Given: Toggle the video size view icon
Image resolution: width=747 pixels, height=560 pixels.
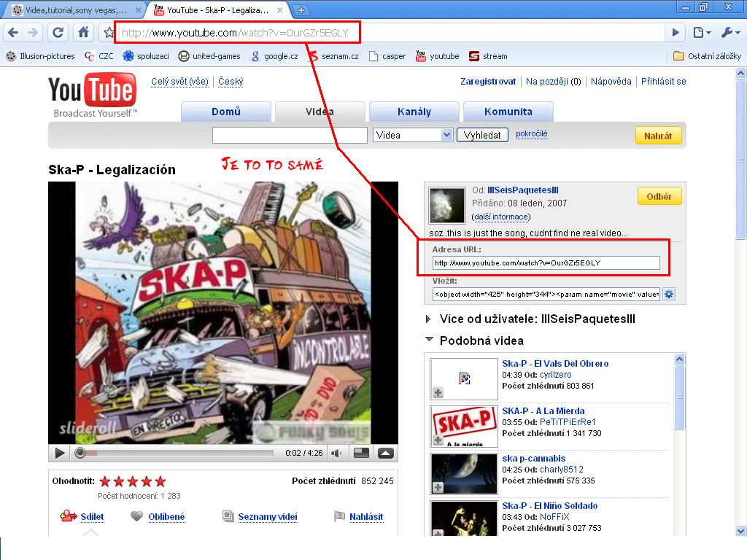Looking at the screenshot, I should [361, 453].
